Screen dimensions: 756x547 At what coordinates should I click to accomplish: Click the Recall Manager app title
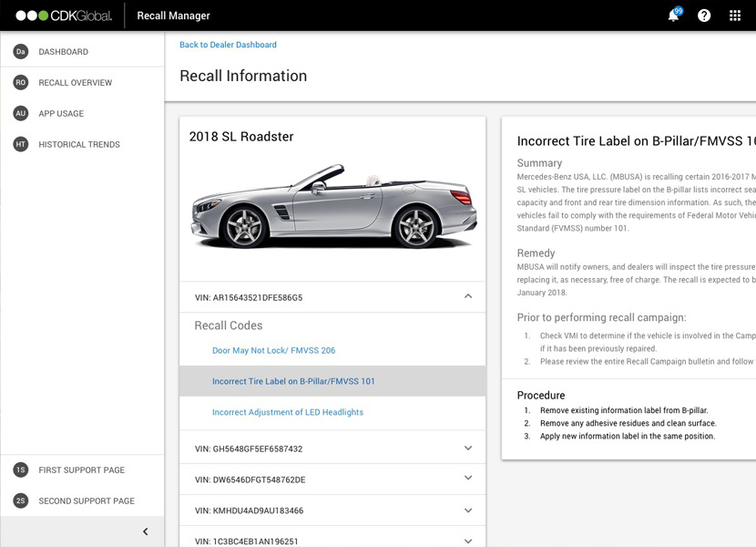pos(174,15)
